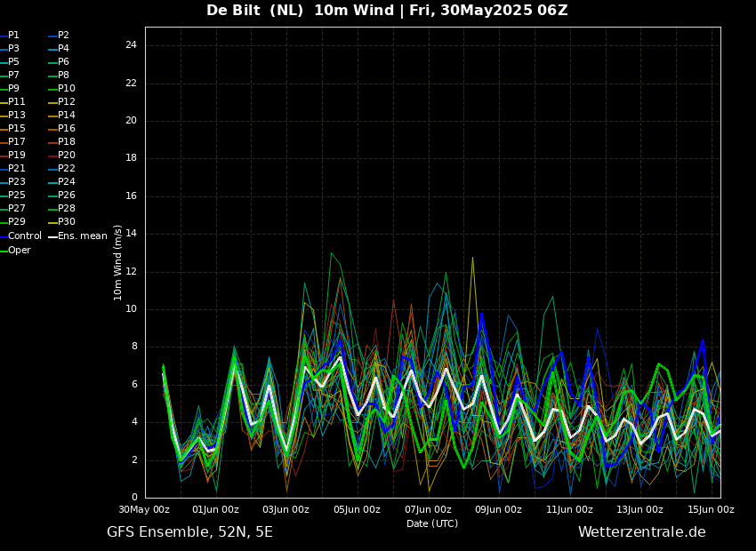Screen dimensions: 756x551
Task: Select the Control legend entry
Action: tap(24, 236)
